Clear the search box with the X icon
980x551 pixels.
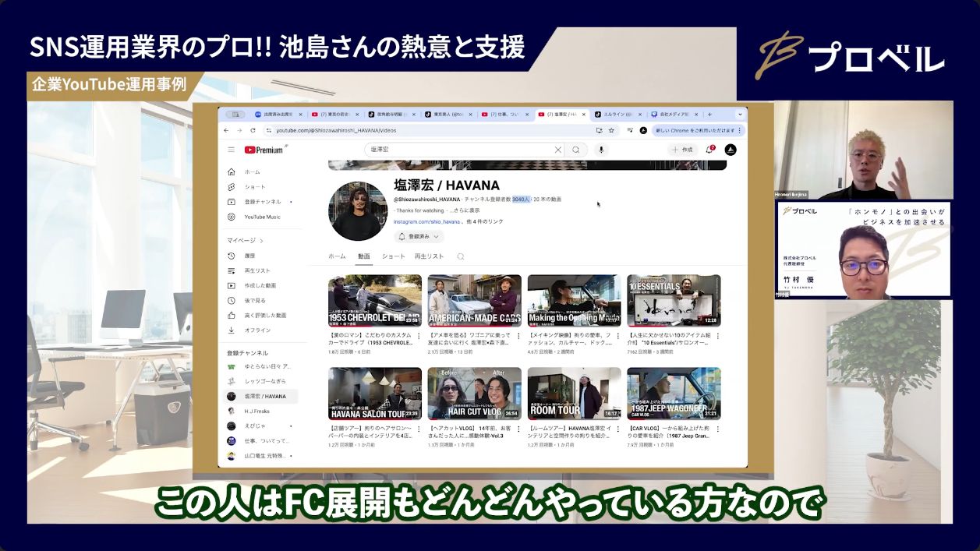coord(557,150)
